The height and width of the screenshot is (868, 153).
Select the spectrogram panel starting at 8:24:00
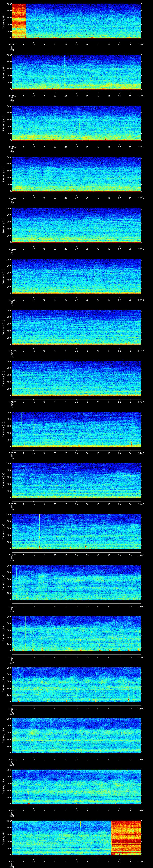76,532
